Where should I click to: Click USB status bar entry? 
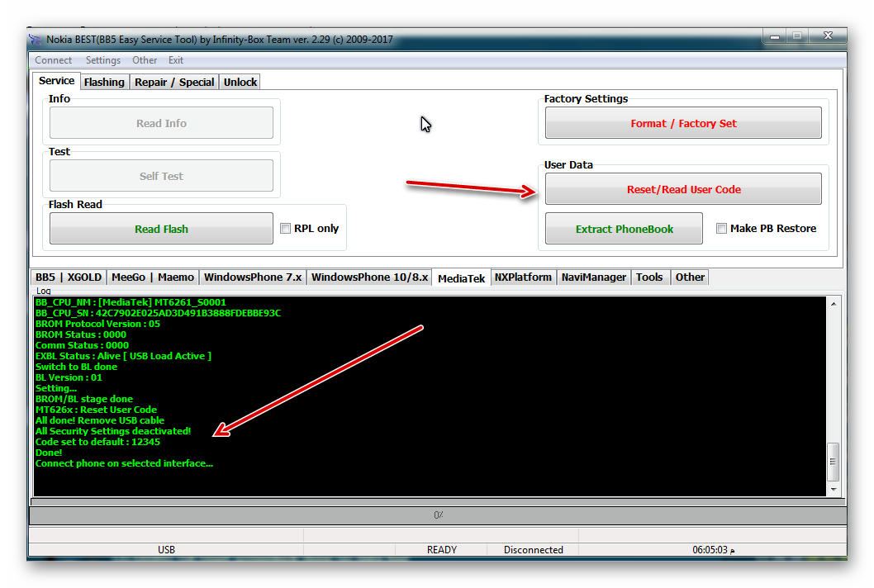(166, 549)
